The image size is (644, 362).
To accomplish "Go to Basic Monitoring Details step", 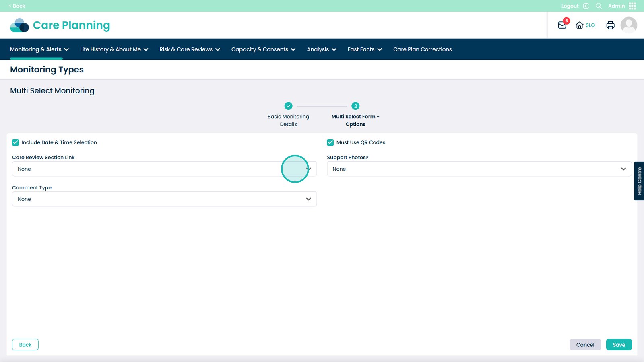I will (x=288, y=106).
